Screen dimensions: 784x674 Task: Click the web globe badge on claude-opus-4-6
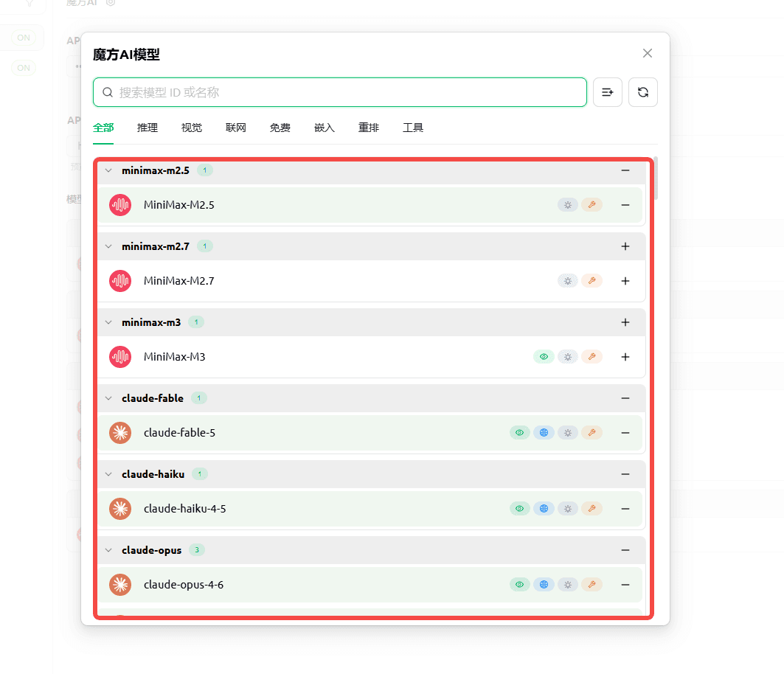[x=544, y=585]
